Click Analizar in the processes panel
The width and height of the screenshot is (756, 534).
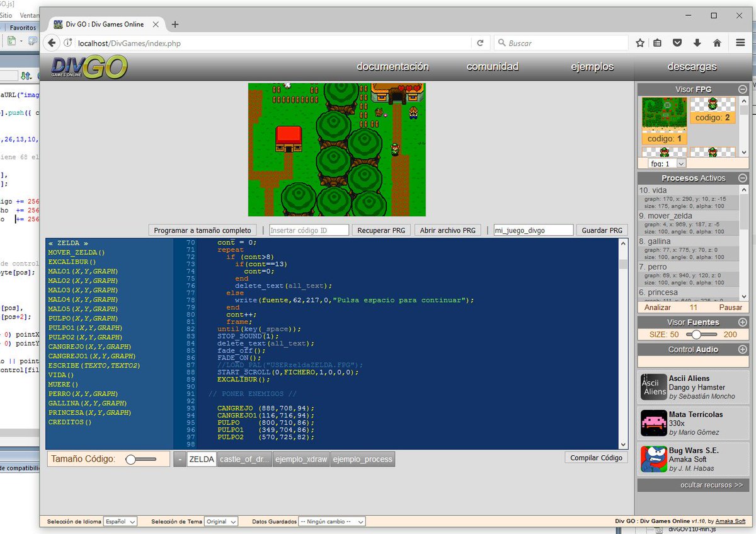coord(657,308)
